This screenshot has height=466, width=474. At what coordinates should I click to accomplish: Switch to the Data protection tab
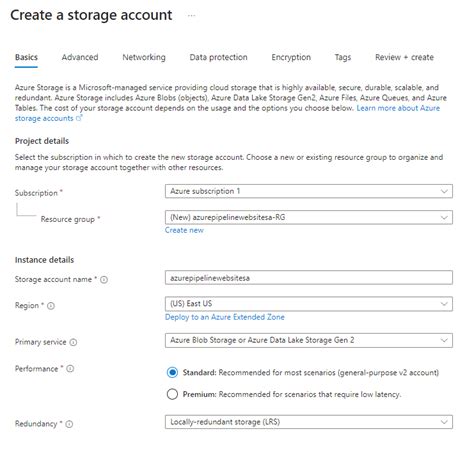coord(219,57)
